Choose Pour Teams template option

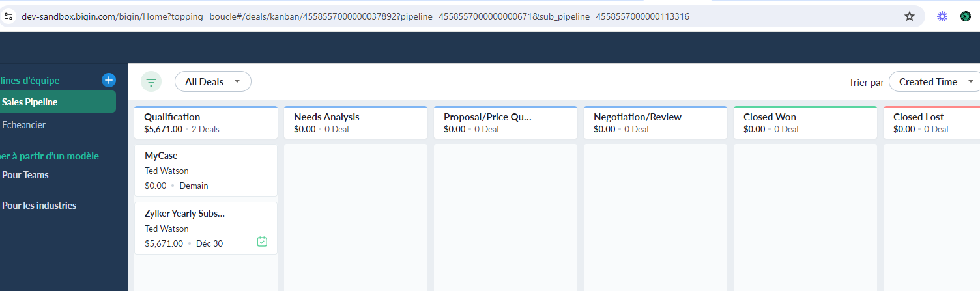click(x=25, y=174)
